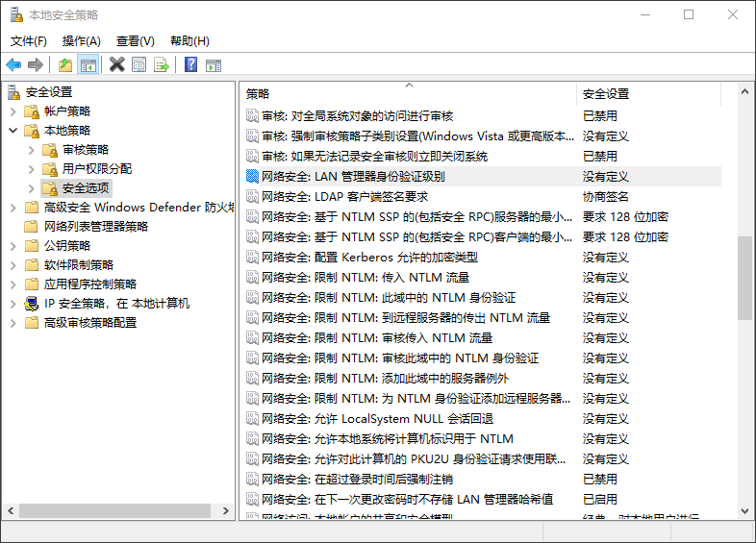Select policy 审核: 如果无法记录安全审核则立即关闭系统
This screenshot has width=756, height=543.
374,156
